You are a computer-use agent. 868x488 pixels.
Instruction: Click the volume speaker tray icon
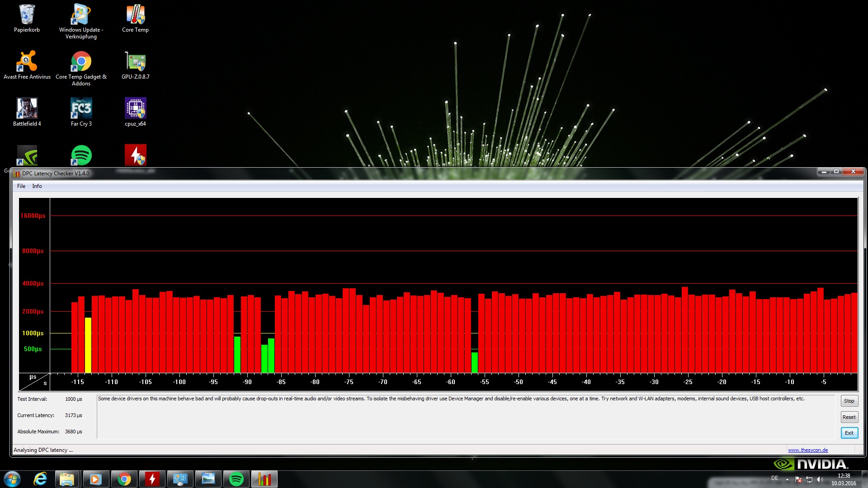(820, 479)
